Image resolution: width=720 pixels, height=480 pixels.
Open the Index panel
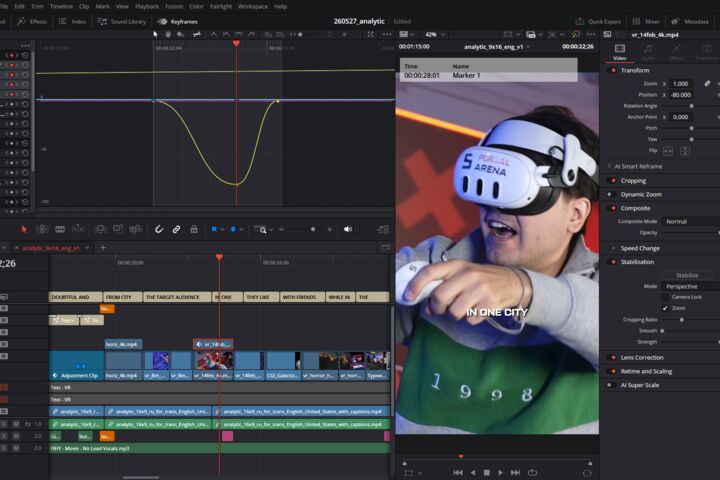(x=72, y=22)
